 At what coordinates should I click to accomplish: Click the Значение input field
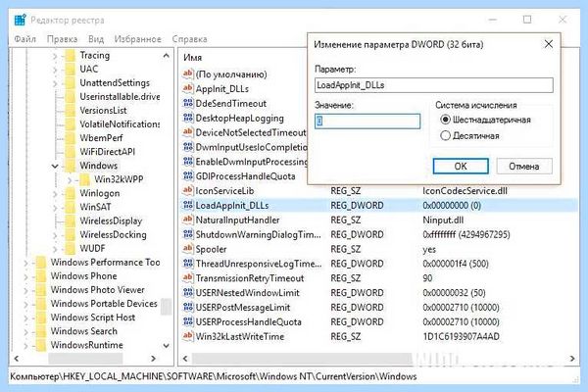coord(367,122)
